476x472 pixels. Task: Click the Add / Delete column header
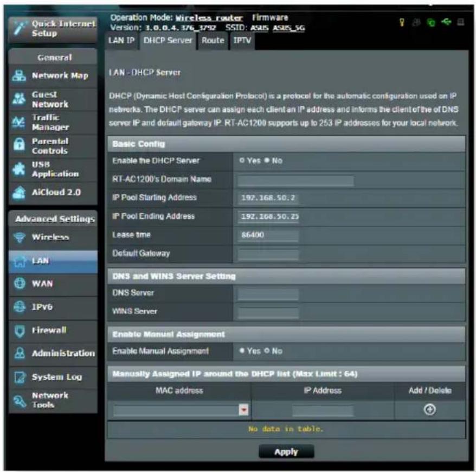pyautogui.click(x=430, y=391)
